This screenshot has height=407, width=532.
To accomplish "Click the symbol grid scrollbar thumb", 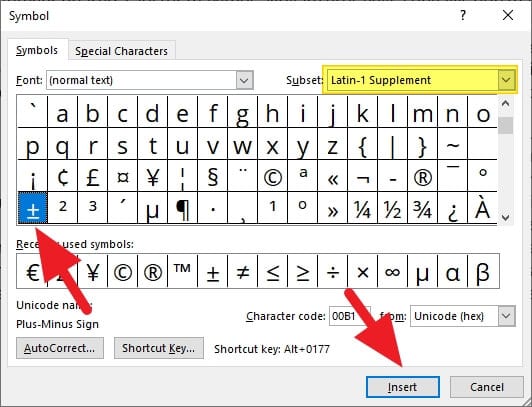I will click(x=506, y=125).
